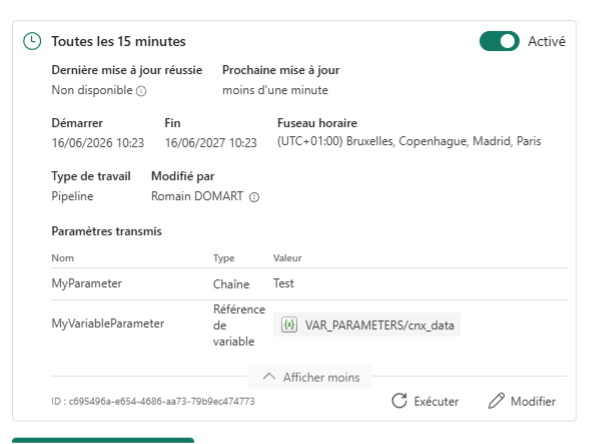Click Non disponible status text
The image size is (600, 444).
(92, 90)
